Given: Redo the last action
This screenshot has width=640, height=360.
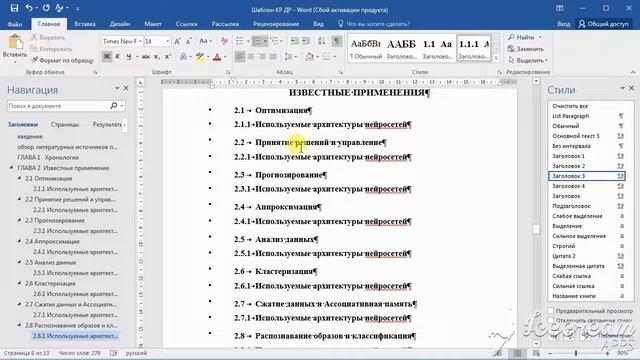Looking at the screenshot, I should coord(46,8).
